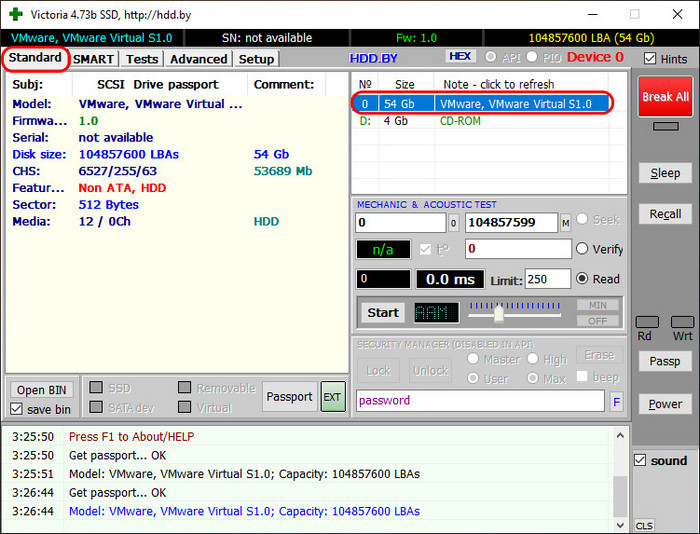This screenshot has width=700, height=534.
Task: Open the Tests tab
Action: tap(142, 59)
